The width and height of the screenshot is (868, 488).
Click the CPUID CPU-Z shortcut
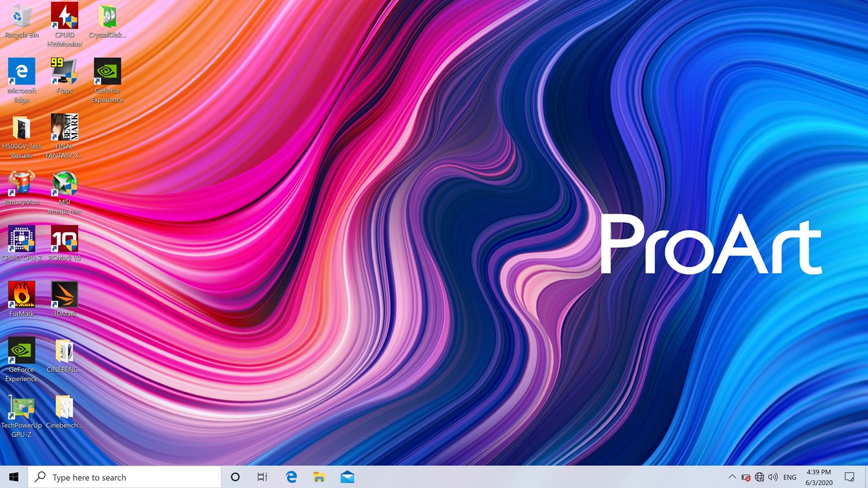click(x=21, y=243)
